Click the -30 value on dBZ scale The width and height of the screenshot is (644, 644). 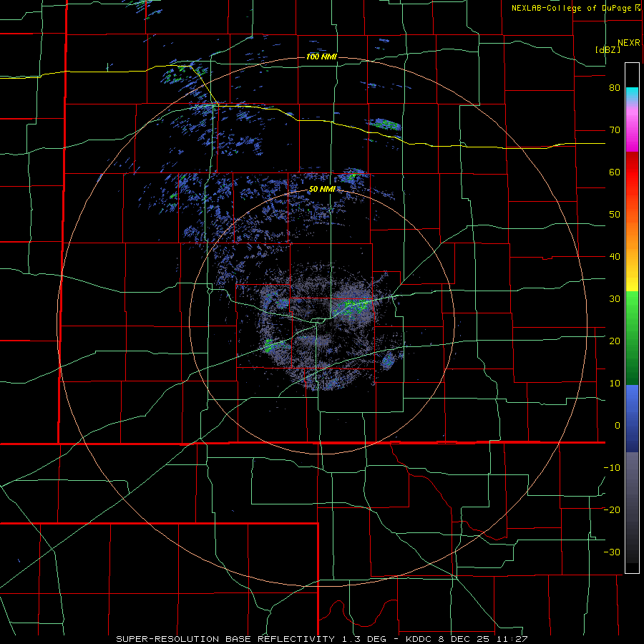pyautogui.click(x=612, y=552)
